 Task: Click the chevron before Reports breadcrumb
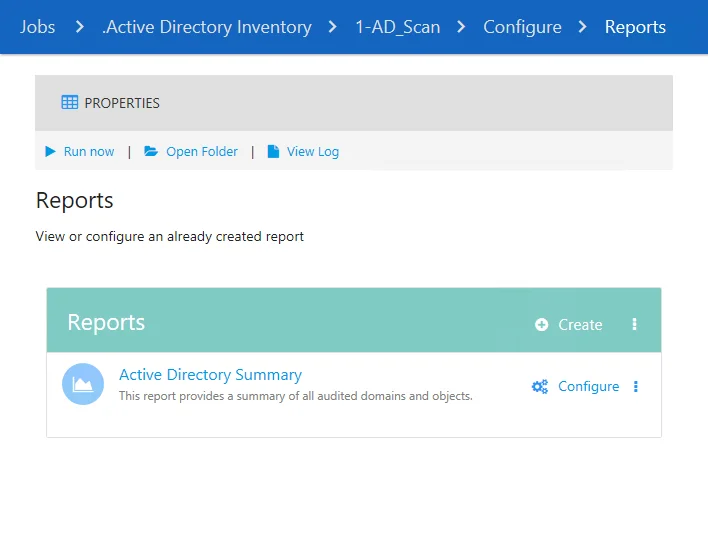coord(583,27)
